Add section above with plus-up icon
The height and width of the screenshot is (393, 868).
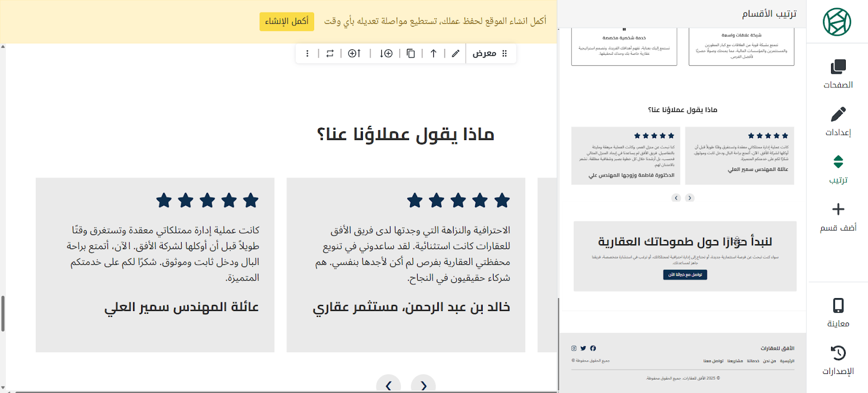point(354,53)
